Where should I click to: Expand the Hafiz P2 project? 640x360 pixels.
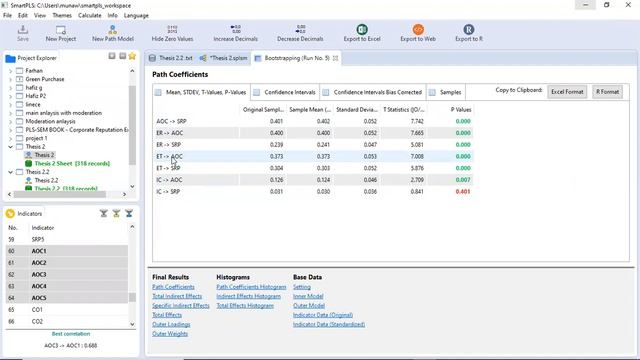[x=10, y=96]
